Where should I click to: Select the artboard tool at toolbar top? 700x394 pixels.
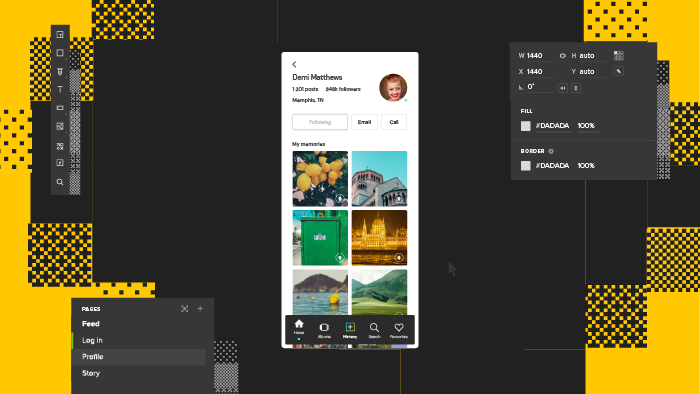click(x=60, y=35)
